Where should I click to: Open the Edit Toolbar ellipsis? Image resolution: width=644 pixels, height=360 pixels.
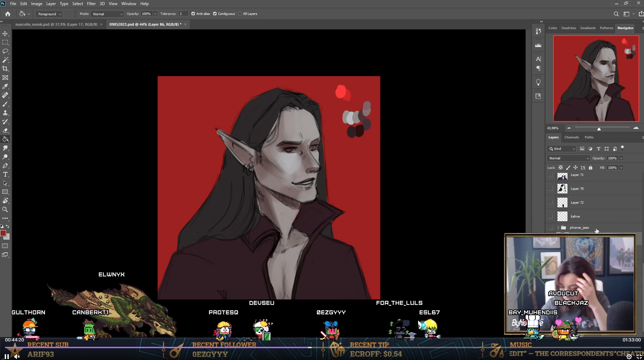[x=5, y=219]
